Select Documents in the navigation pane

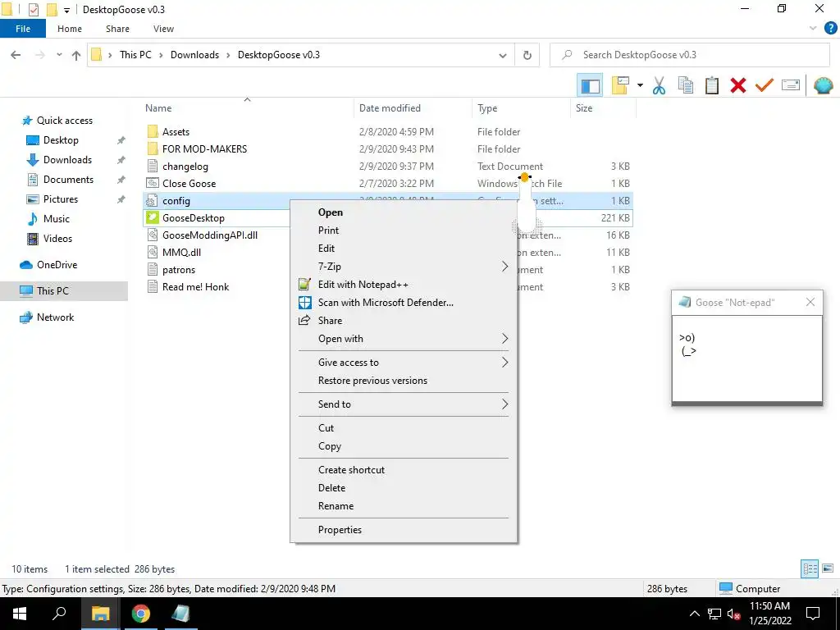click(68, 180)
